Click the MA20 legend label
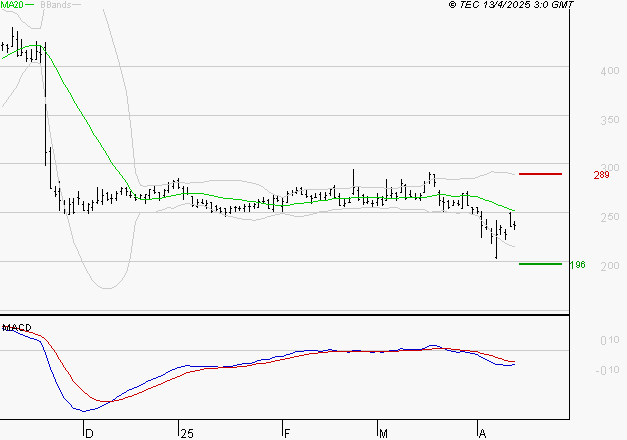Screen dimensions: 627x440 [13, 5]
